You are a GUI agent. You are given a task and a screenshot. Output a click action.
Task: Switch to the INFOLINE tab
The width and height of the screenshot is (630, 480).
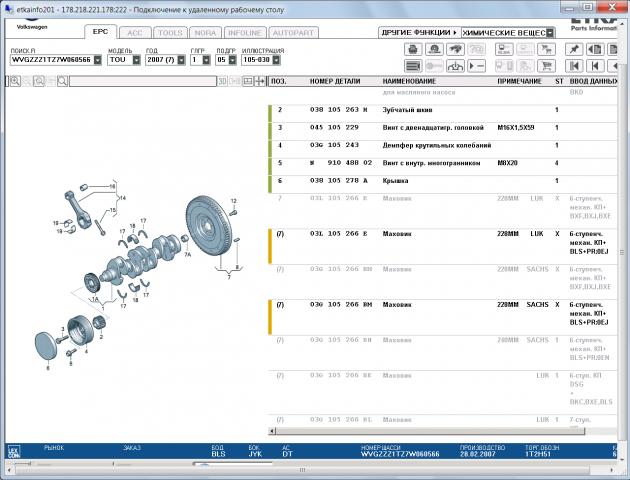pyautogui.click(x=245, y=33)
